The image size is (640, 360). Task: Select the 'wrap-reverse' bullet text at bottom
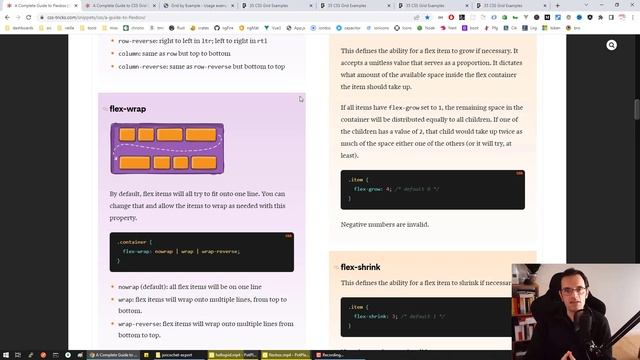(206, 329)
